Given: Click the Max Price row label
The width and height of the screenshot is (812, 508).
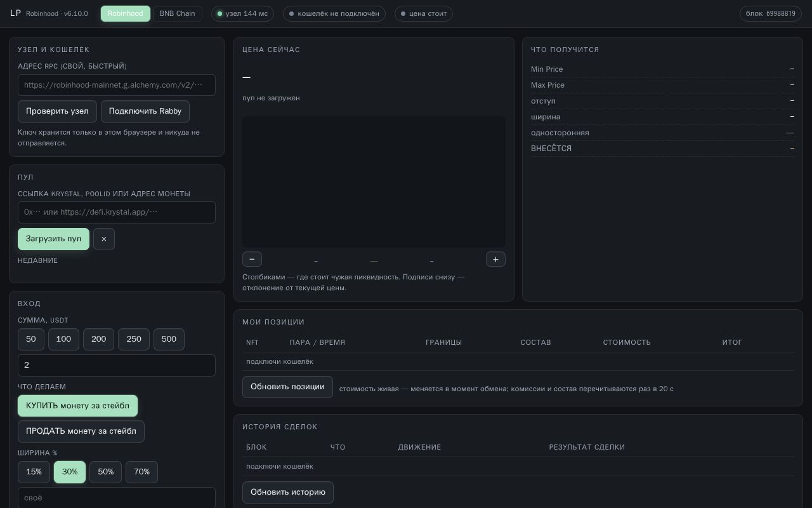Looking at the screenshot, I should [x=547, y=85].
